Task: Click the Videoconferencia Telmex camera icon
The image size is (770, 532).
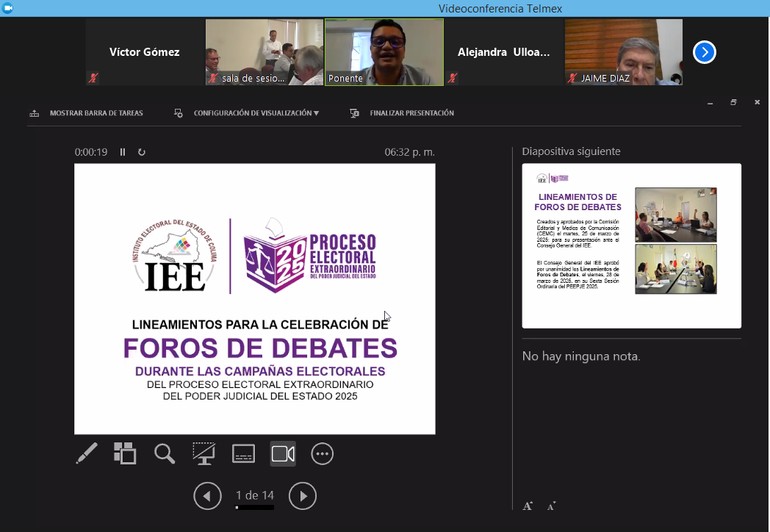Action: click(7, 8)
